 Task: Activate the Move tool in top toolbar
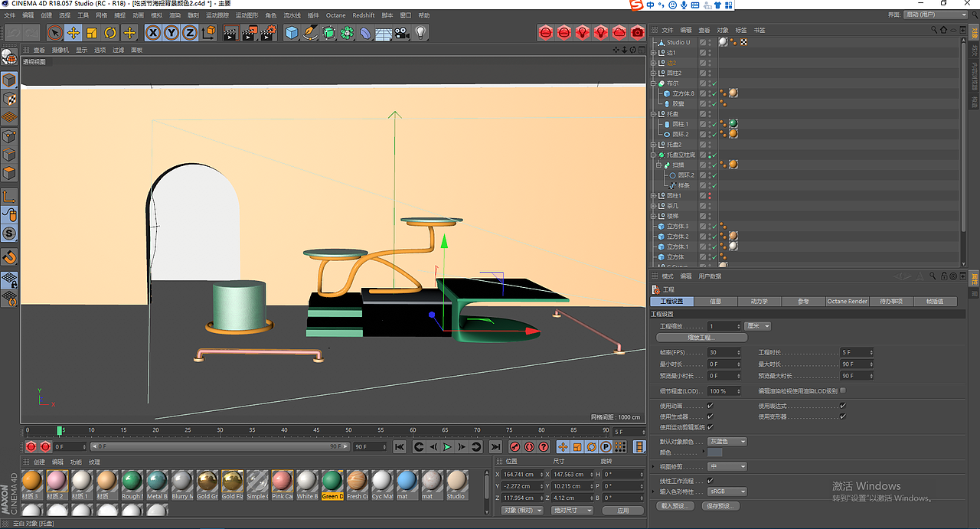click(73, 33)
